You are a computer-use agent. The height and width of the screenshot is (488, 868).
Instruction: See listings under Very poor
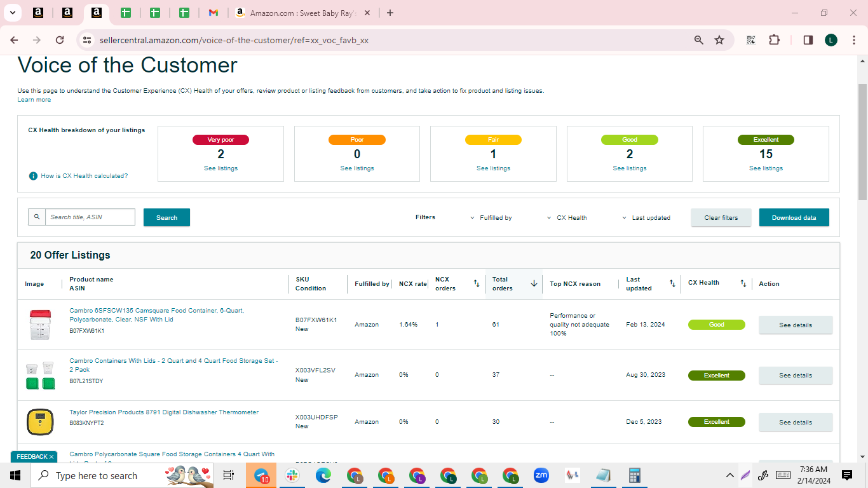(220, 168)
